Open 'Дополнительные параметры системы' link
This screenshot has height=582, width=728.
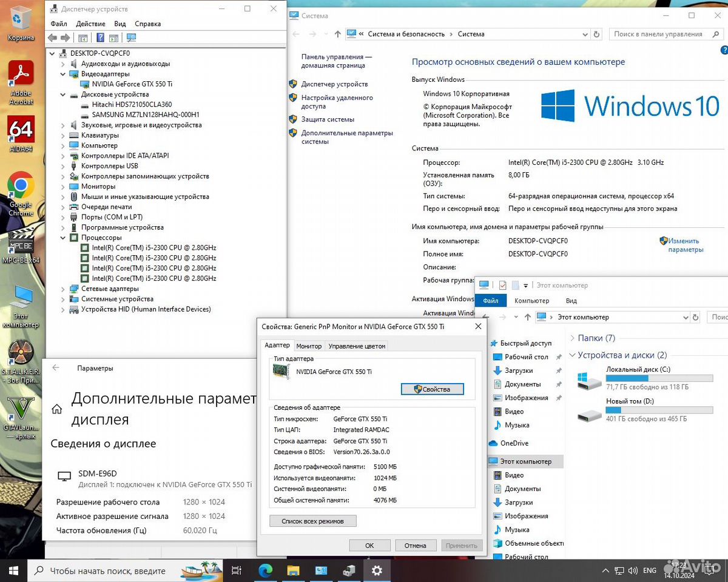click(x=347, y=137)
